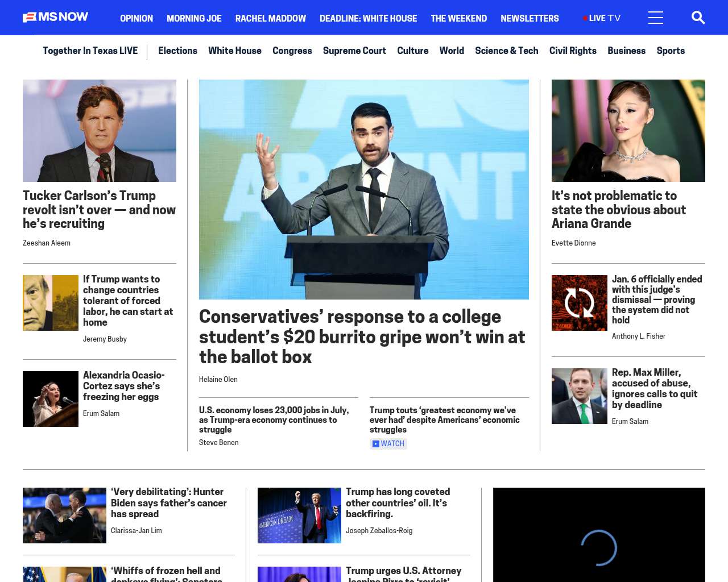View author Joseph Zeballos-Roig
This screenshot has width=728, height=582.
coord(379,531)
